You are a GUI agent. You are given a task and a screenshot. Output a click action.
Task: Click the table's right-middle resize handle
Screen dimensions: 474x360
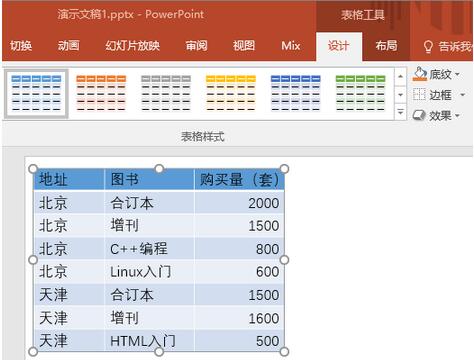(284, 260)
